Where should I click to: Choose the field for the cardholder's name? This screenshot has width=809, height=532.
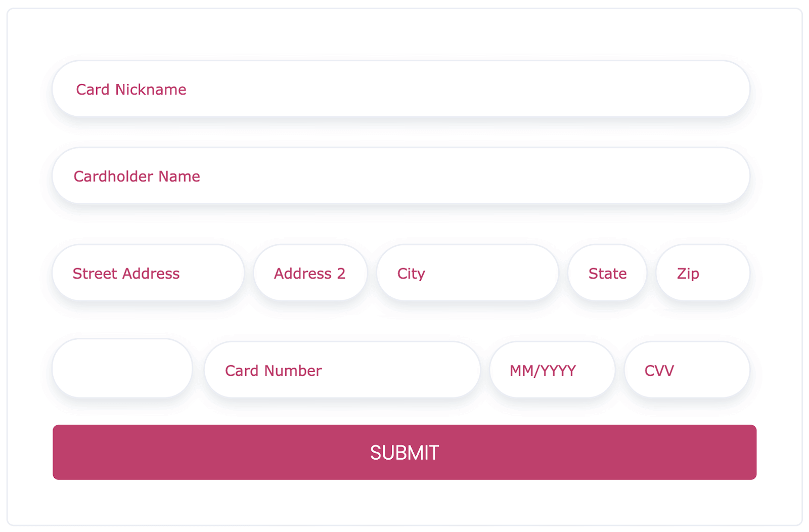pyautogui.click(x=401, y=176)
